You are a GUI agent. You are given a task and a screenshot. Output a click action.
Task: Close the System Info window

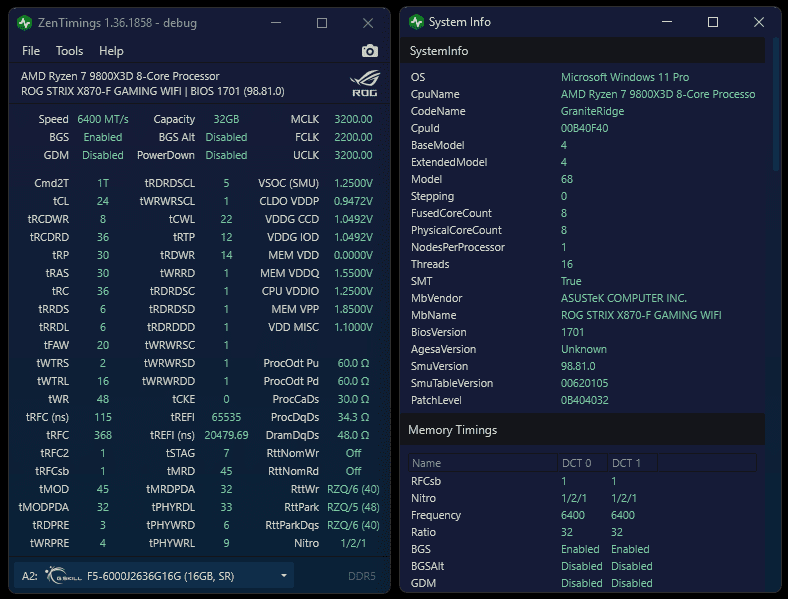coord(759,22)
